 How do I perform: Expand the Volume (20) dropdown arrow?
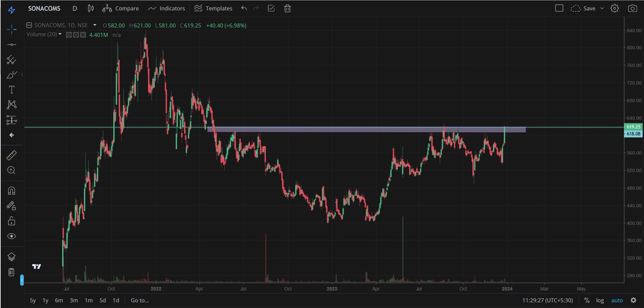pos(60,34)
